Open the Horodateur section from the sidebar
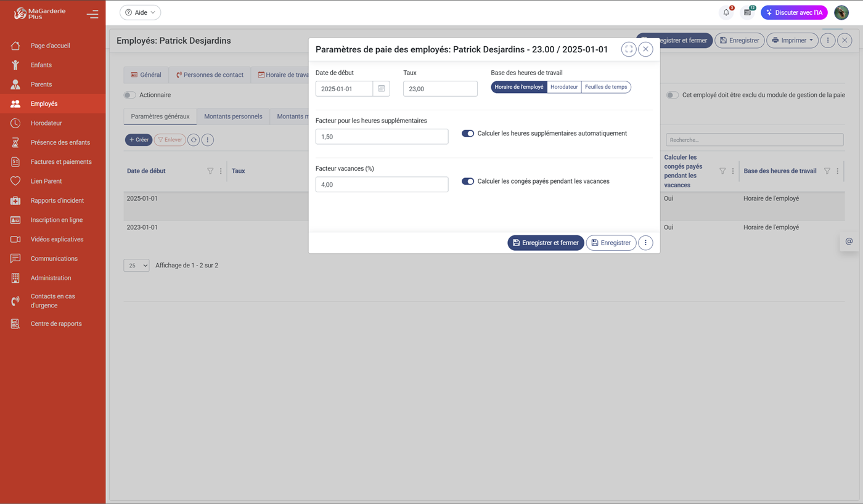863x504 pixels. coord(46,123)
